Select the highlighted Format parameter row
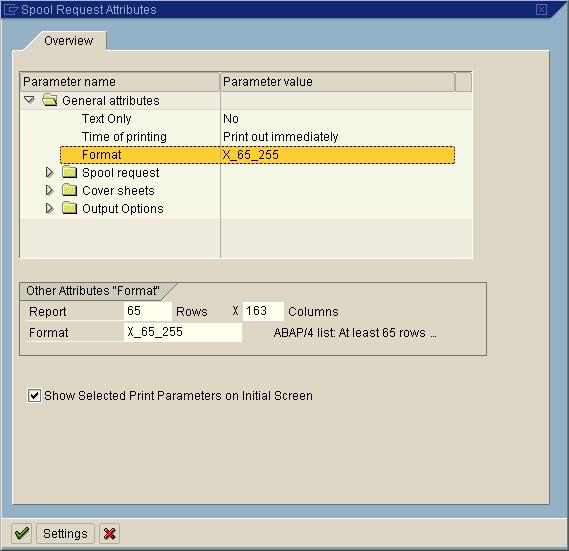Viewport: 569px width, 551px height. pos(257,155)
